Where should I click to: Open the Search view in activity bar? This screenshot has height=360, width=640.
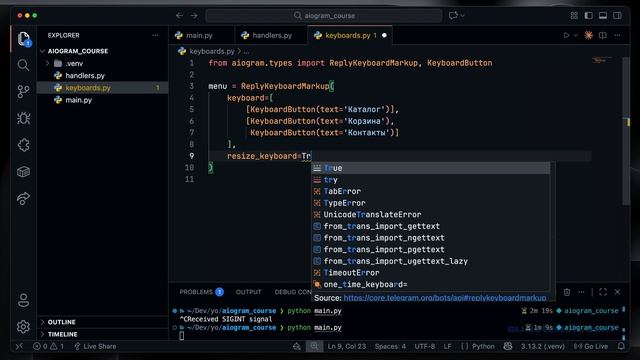24,64
